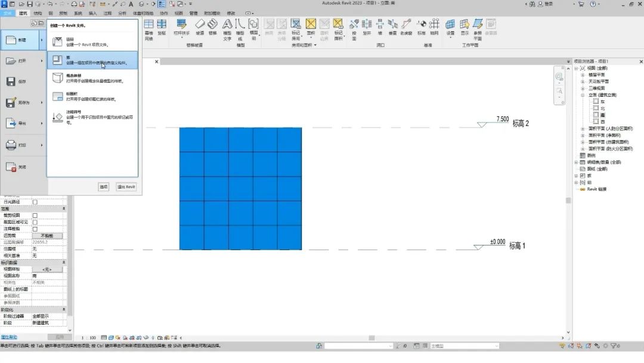This screenshot has height=363, width=644.
Task: Expand the Ceiling Plans (天花板平面) tree node
Action: (583, 81)
